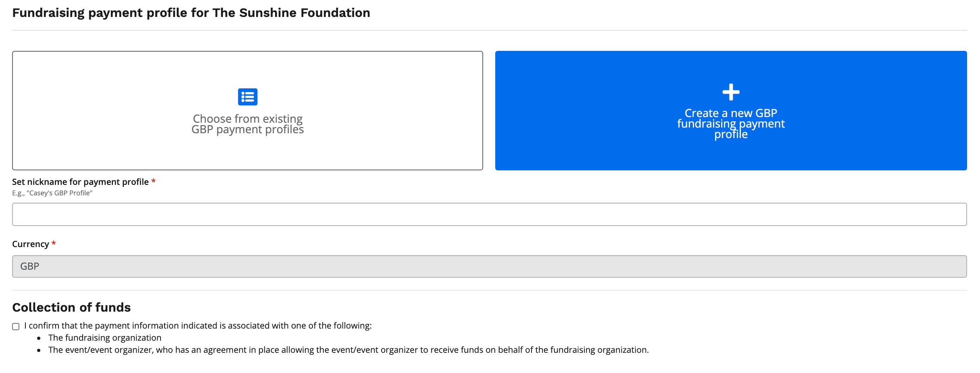Screen dimensions: 980x373
Task: Click the Currency field label
Action: pos(31,244)
